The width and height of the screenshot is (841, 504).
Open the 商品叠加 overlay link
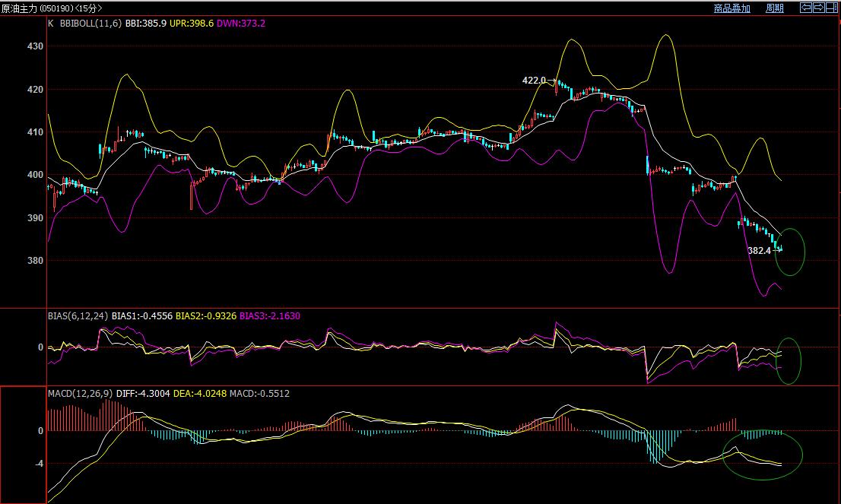732,8
